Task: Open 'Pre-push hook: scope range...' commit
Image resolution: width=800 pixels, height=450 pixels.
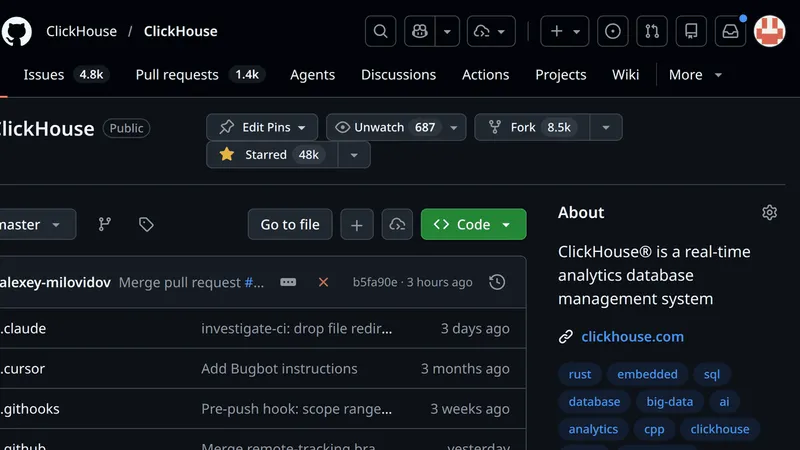Action: coord(296,409)
